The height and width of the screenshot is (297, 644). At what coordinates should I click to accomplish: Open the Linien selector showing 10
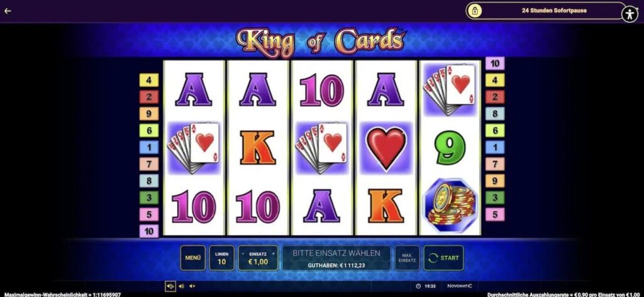point(222,258)
